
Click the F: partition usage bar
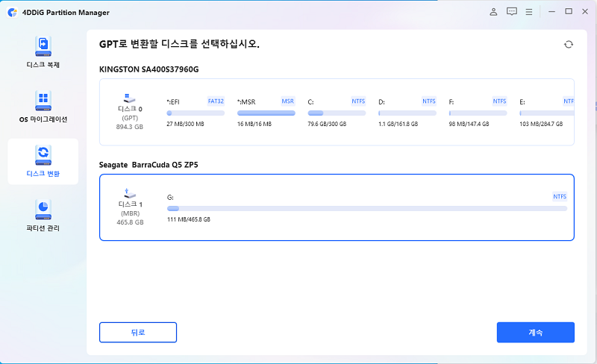[x=478, y=113]
